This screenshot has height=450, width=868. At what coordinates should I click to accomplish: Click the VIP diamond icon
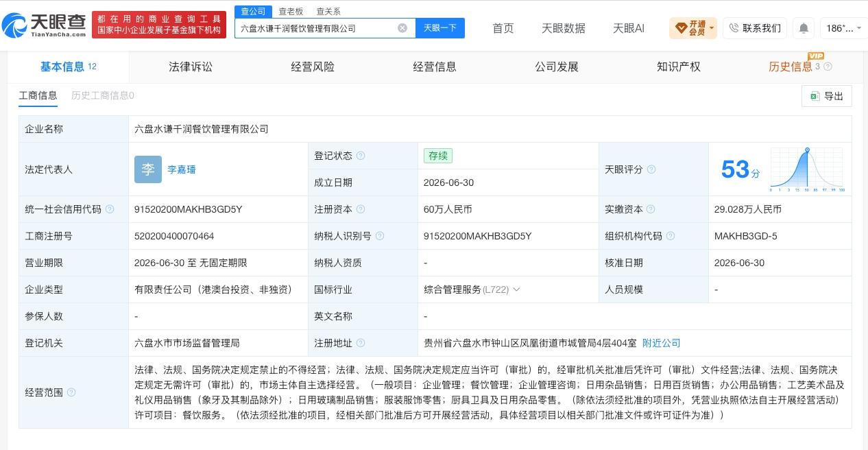point(681,28)
